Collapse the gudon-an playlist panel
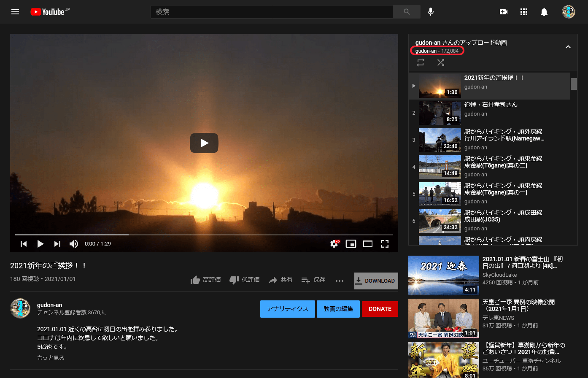Screen dimensions: 588x378 click(568, 47)
